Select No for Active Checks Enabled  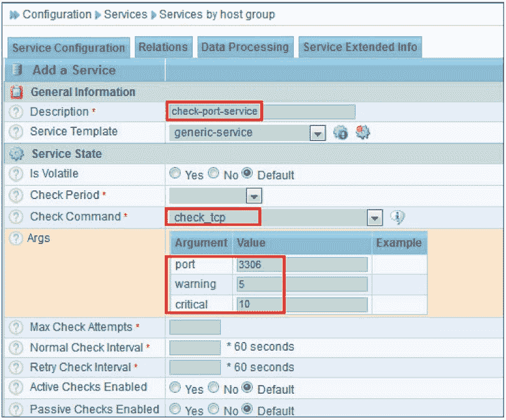pyautogui.click(x=214, y=388)
